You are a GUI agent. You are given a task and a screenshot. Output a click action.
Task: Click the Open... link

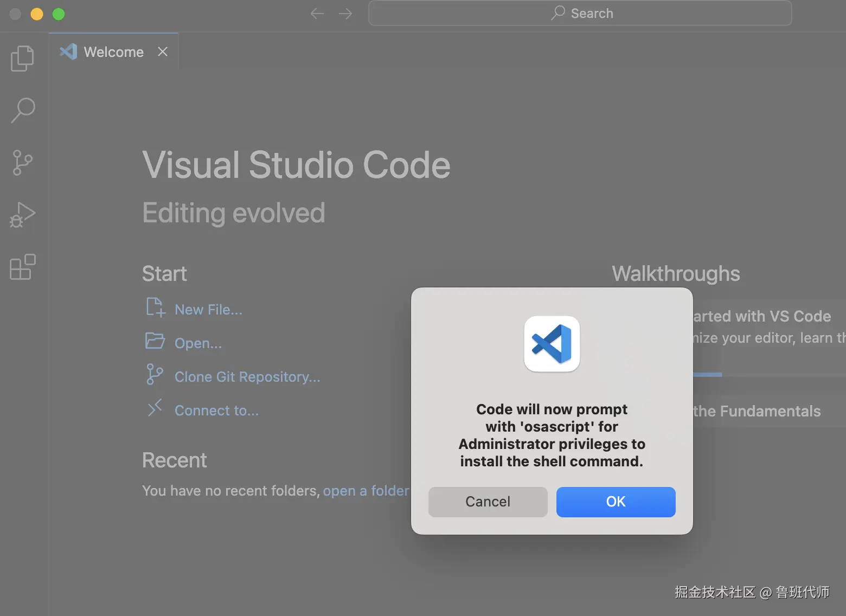pos(198,343)
